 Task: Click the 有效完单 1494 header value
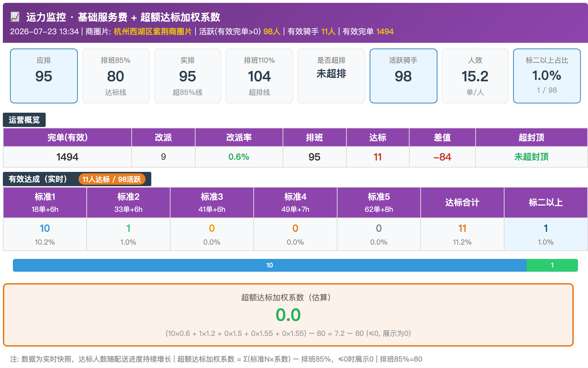tap(385, 32)
